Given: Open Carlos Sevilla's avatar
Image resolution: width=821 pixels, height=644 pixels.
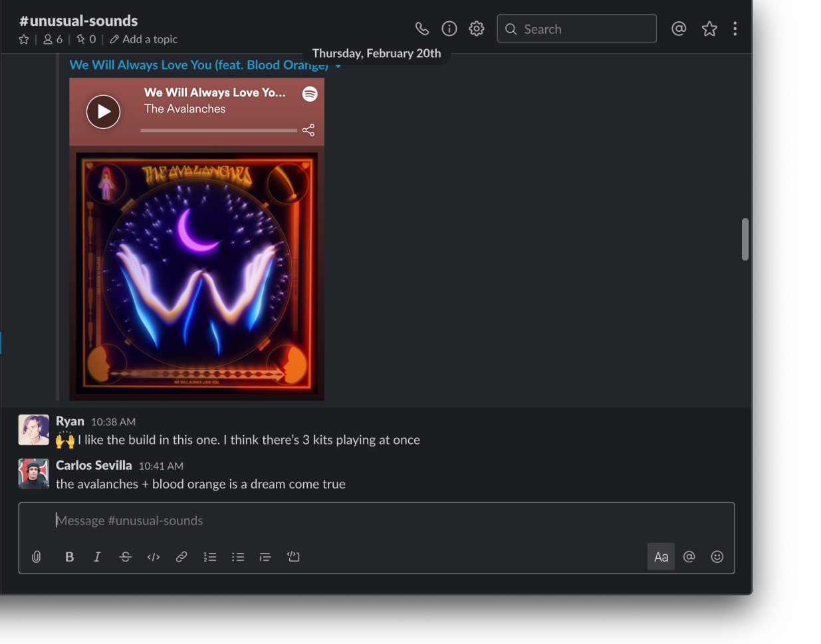Looking at the screenshot, I should pos(33,474).
